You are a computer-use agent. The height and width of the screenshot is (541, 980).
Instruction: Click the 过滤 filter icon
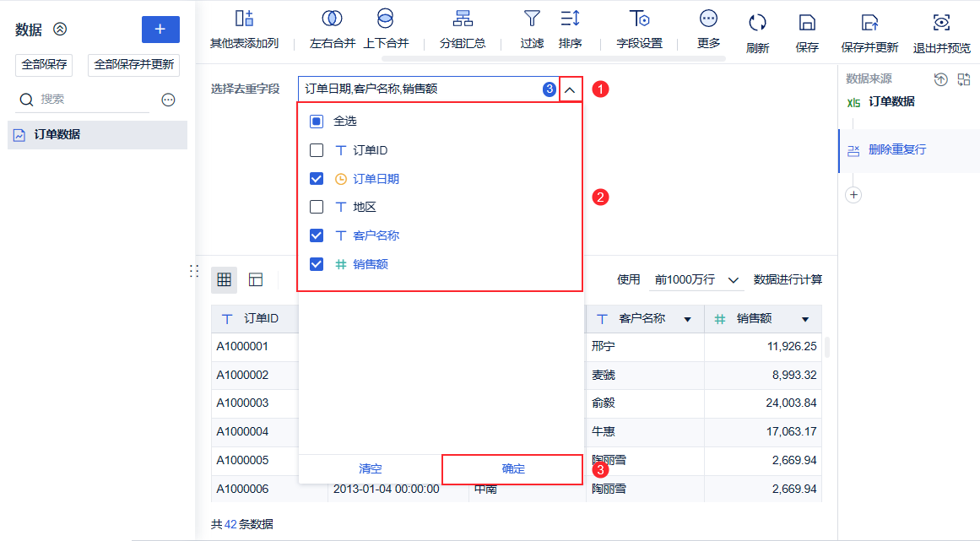click(532, 19)
